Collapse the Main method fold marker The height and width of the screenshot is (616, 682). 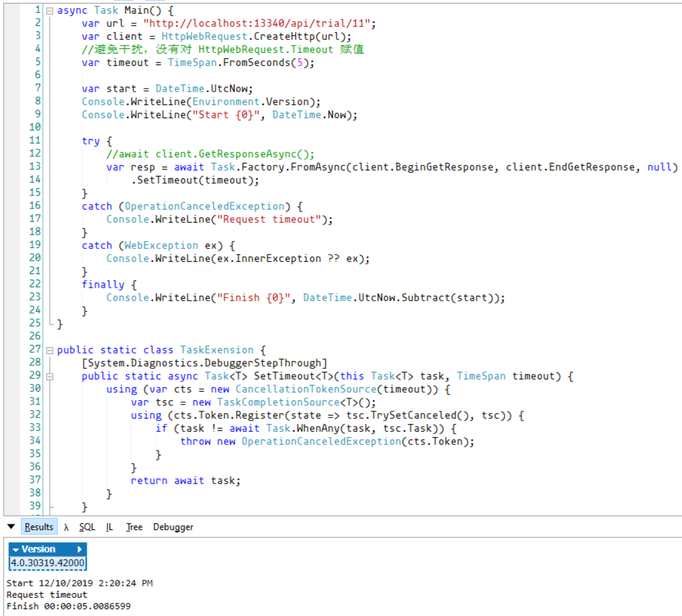[x=50, y=11]
